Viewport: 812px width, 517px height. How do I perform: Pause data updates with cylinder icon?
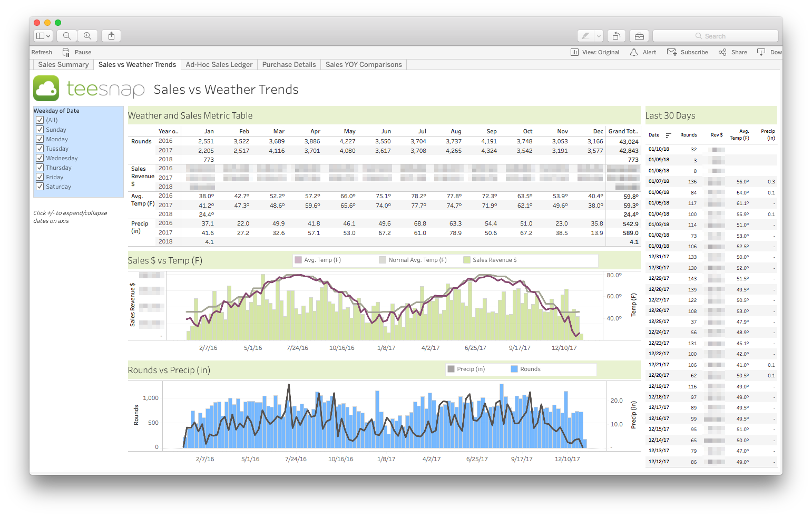pos(66,52)
